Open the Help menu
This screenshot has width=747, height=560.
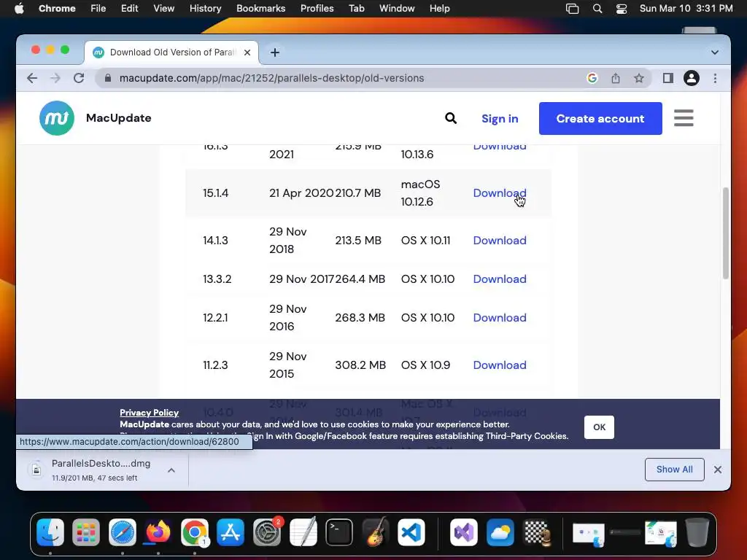point(439,9)
